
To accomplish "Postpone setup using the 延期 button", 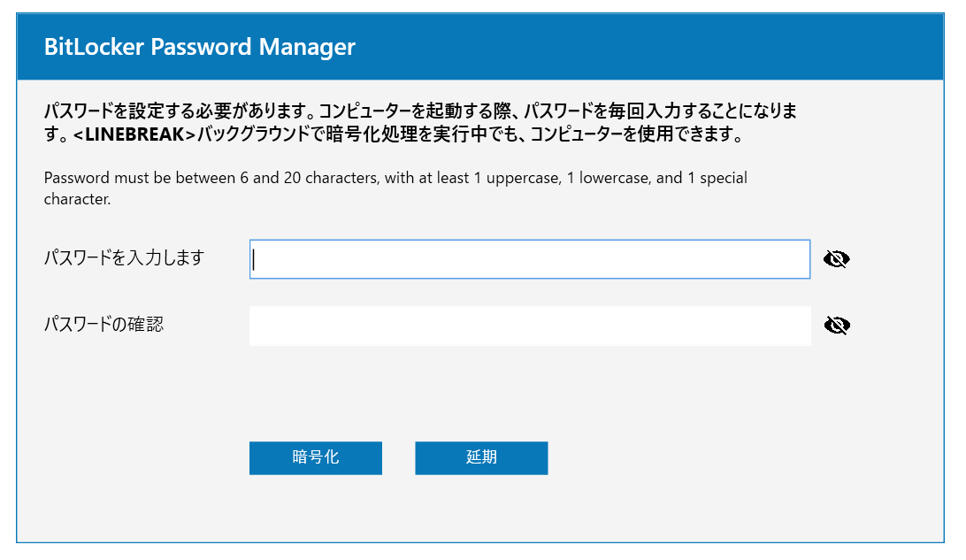I will (x=481, y=457).
